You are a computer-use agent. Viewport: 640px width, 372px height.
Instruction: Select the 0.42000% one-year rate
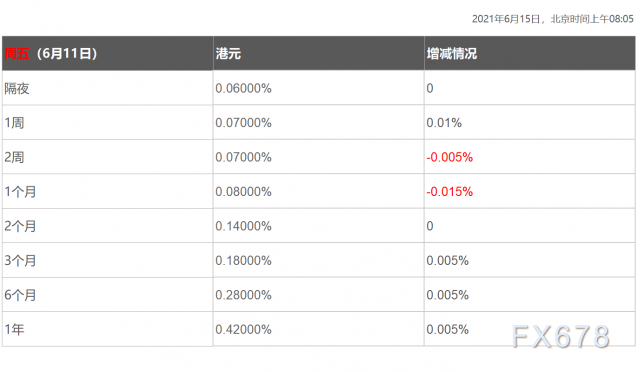tap(243, 329)
